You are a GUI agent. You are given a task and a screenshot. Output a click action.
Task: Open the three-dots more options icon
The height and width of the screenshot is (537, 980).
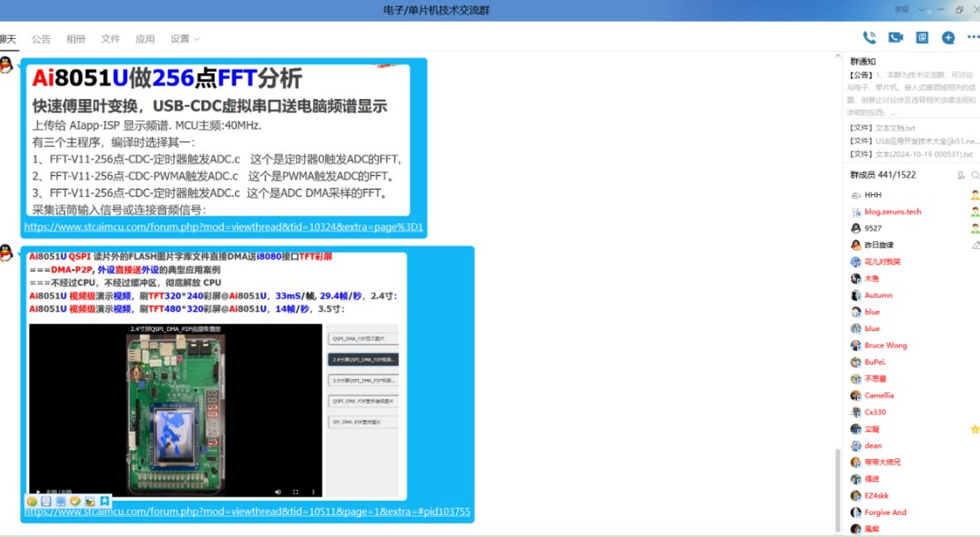click(x=973, y=37)
